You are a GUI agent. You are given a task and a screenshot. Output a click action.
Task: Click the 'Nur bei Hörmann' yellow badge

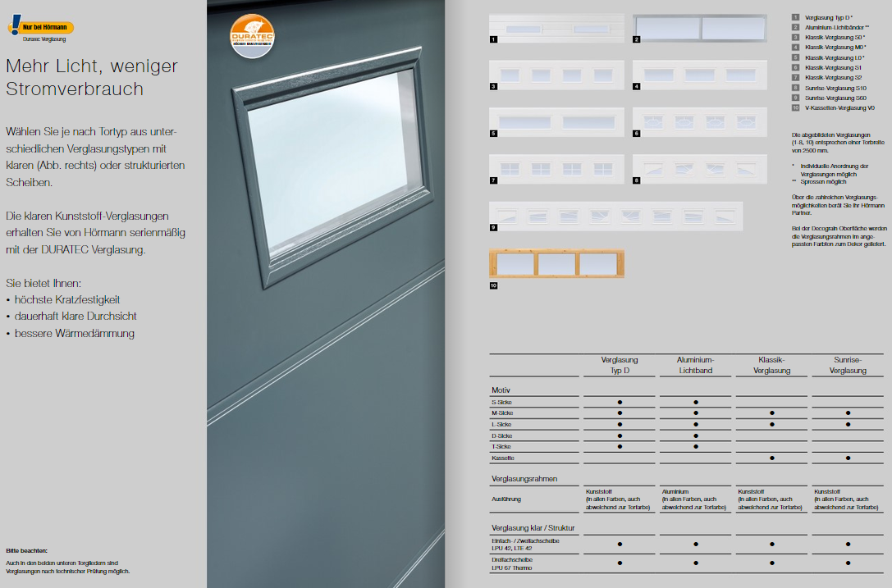coord(41,26)
